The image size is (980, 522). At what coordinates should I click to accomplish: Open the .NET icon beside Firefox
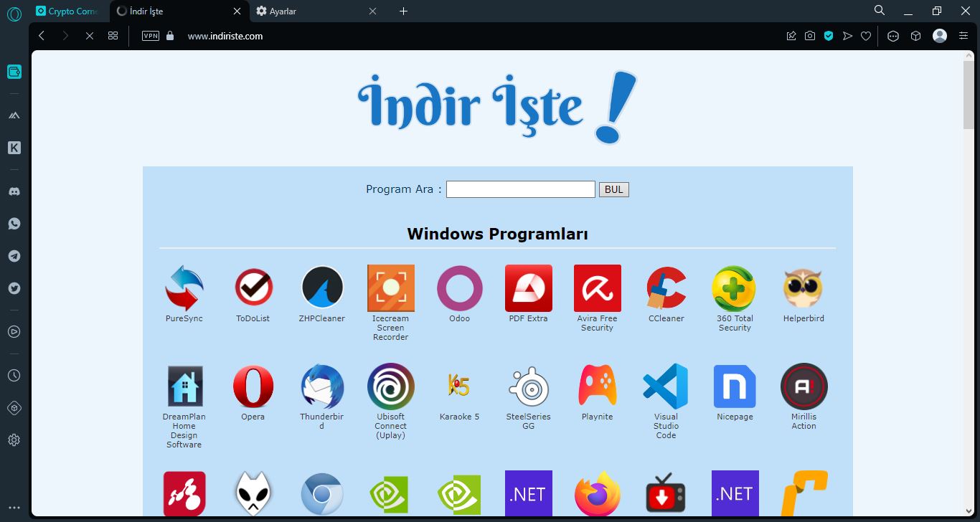click(529, 493)
